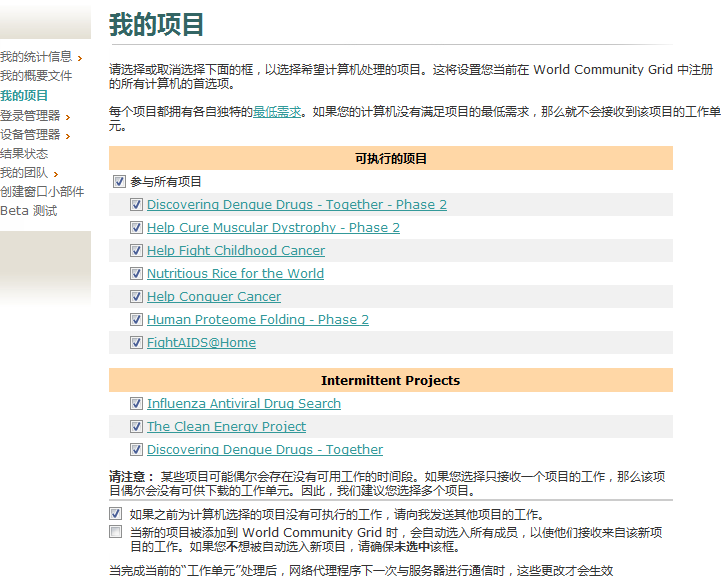The image size is (721, 576).
Task: Open 我的团队 sidebar item
Action: [24, 173]
